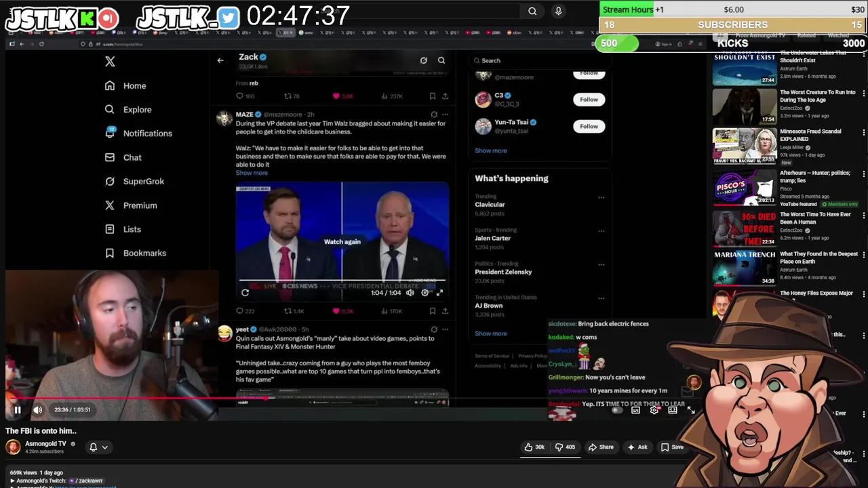
Task: Open Mariana Trench recommended video thumbnail
Action: tap(744, 268)
